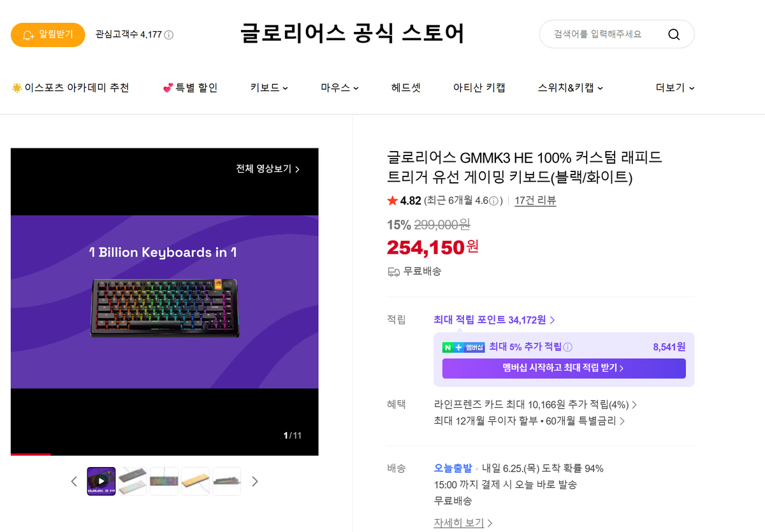
Task: Open 최대 12개월 무이자 할부 details
Action: click(529, 421)
